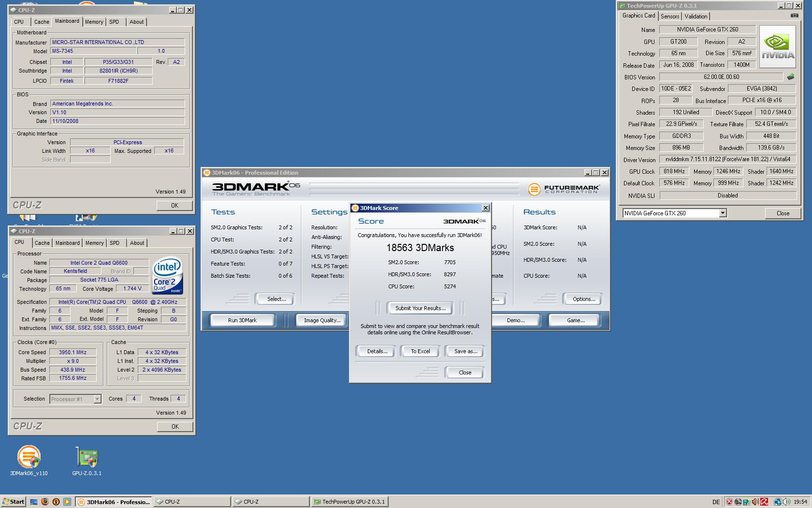Open Mainboard tab in the processor CPU-Z window
The height and width of the screenshot is (508, 812).
coord(67,243)
